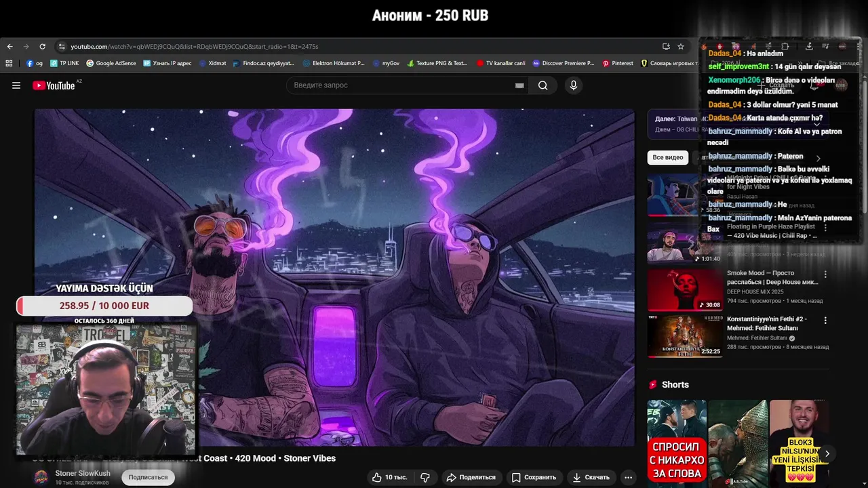Click the 'Подписаться' subscribe button

(148, 477)
